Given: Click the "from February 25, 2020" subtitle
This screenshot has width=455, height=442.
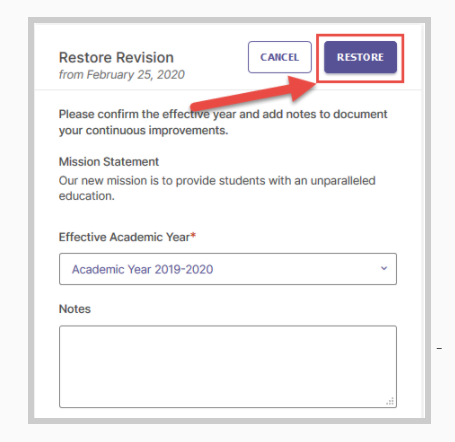Looking at the screenshot, I should pos(122,75).
